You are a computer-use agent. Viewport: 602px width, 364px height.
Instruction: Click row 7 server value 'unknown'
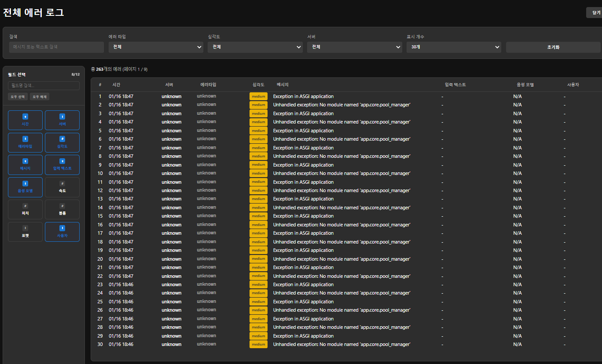click(172, 148)
